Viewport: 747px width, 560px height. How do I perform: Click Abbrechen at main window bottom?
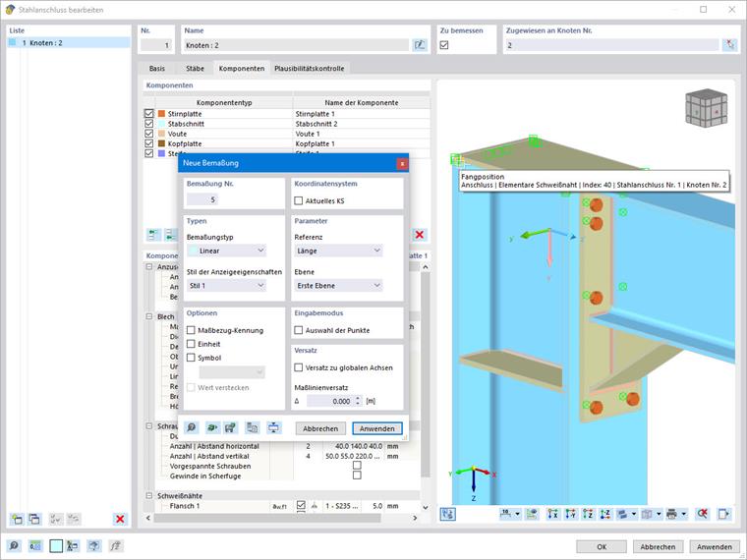coord(658,546)
